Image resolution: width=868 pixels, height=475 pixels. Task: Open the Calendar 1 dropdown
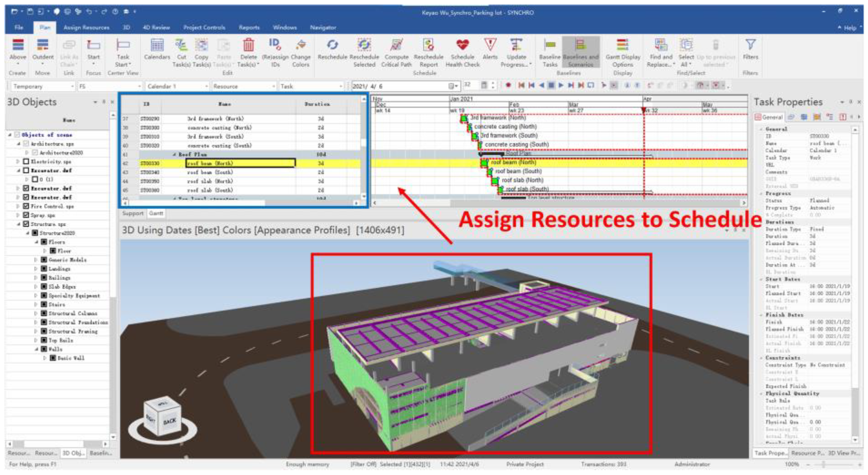click(206, 87)
